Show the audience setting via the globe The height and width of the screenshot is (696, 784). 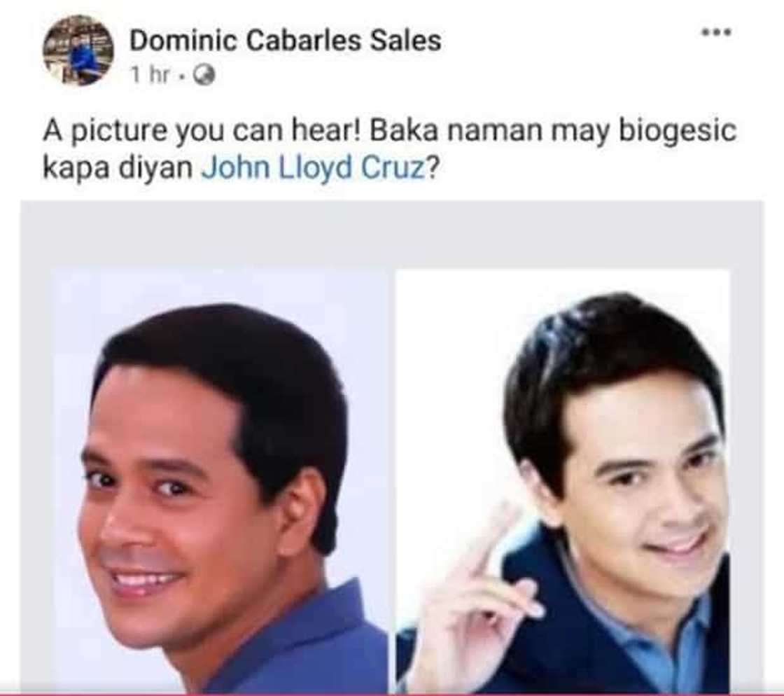click(x=204, y=76)
